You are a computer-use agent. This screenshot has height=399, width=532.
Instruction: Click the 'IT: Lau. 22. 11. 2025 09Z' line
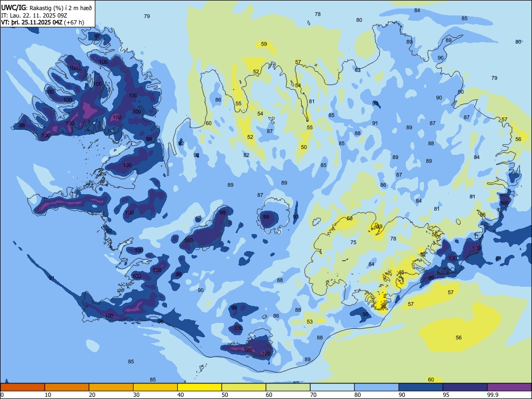point(34,15)
